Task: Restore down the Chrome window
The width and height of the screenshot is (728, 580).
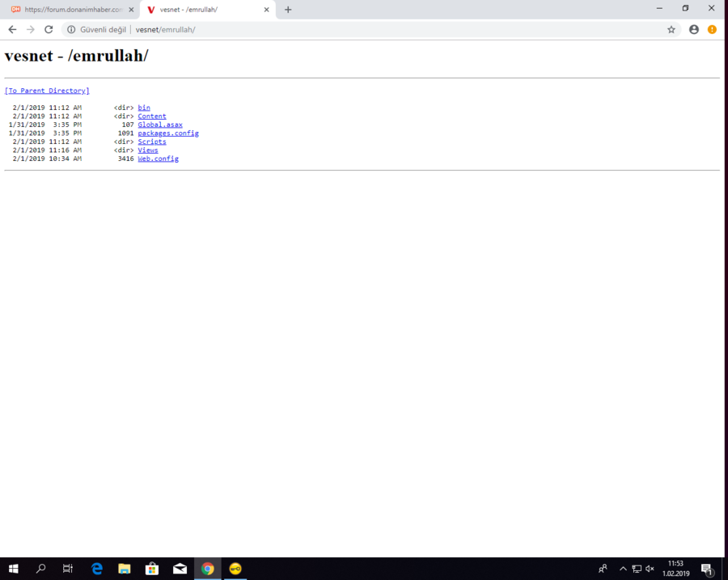Action: pos(685,8)
